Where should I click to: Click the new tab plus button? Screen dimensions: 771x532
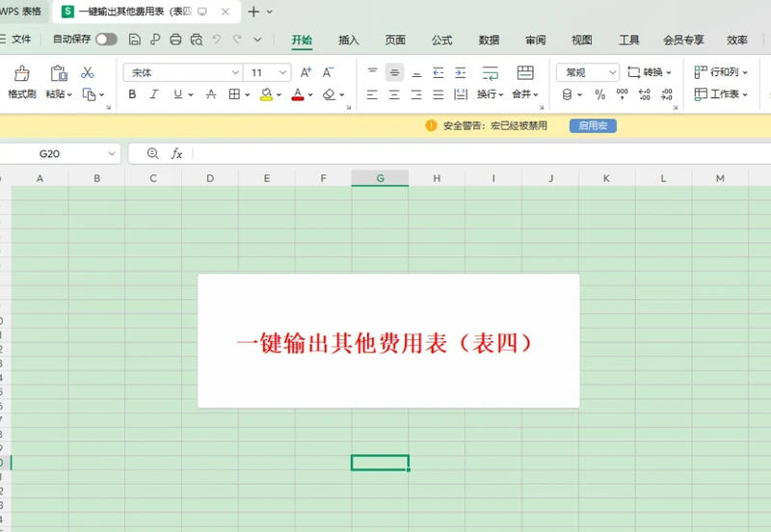(x=253, y=12)
